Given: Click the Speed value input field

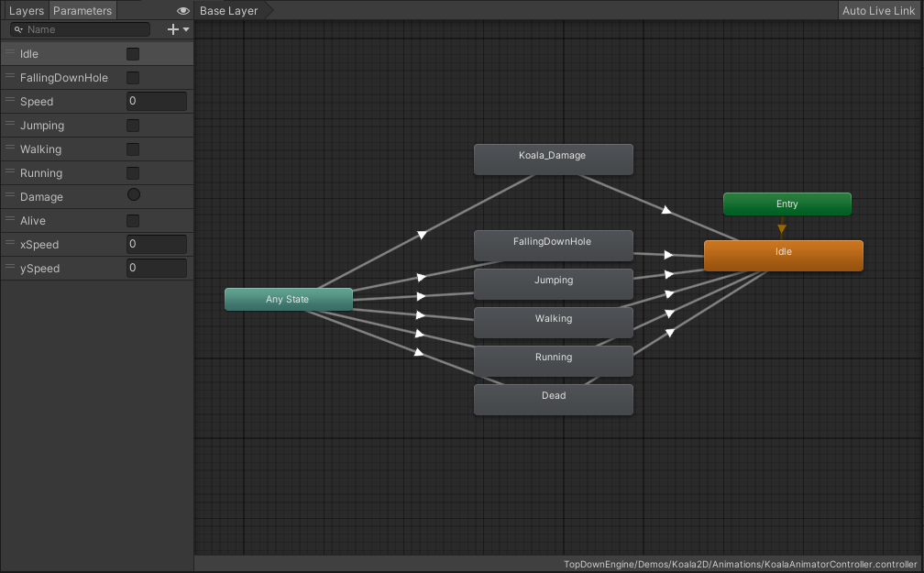Looking at the screenshot, I should tap(157, 102).
